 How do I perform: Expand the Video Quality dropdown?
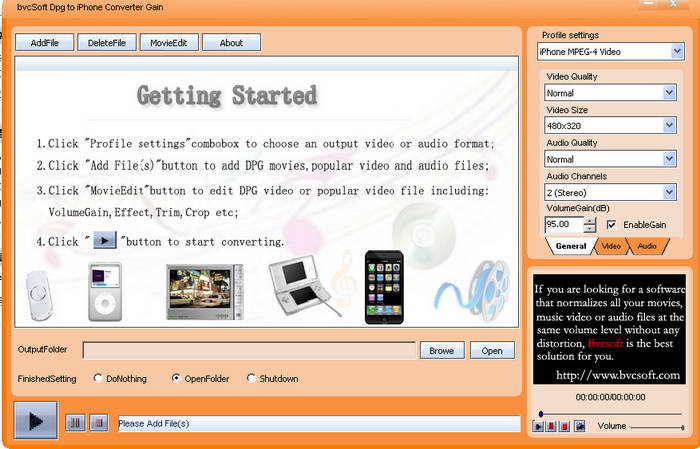610,93
